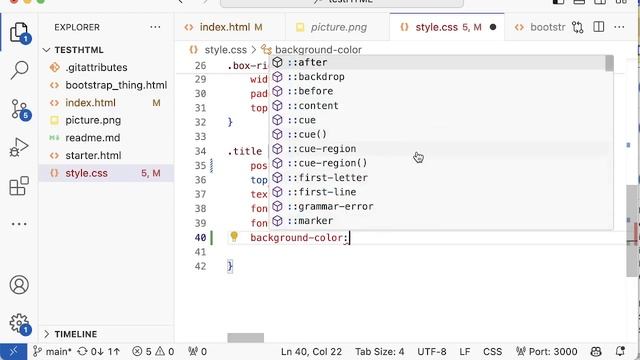Open Source Control view with 5 changes
Viewport: 640px width, 360px height.
(x=19, y=109)
